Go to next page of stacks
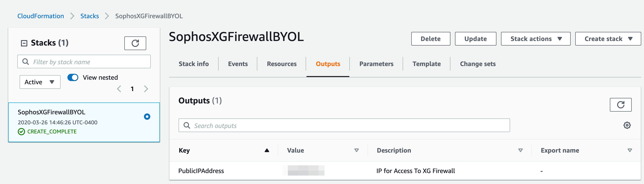 click(x=146, y=89)
